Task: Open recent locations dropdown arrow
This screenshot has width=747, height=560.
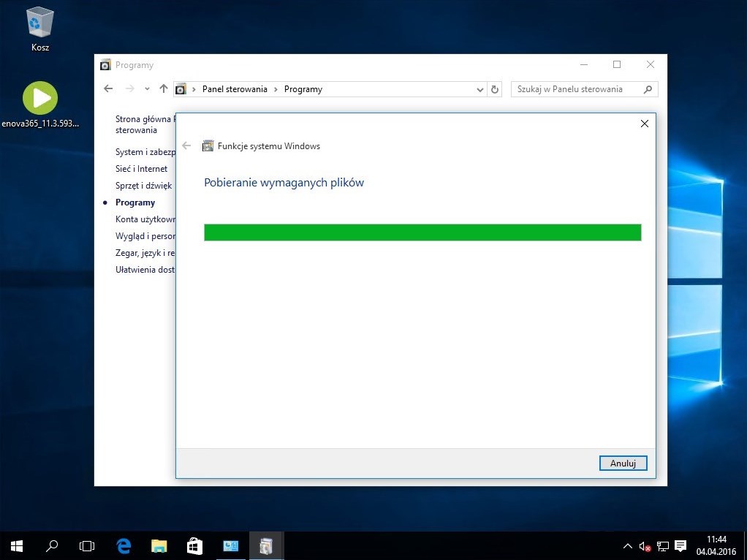Action: point(147,89)
